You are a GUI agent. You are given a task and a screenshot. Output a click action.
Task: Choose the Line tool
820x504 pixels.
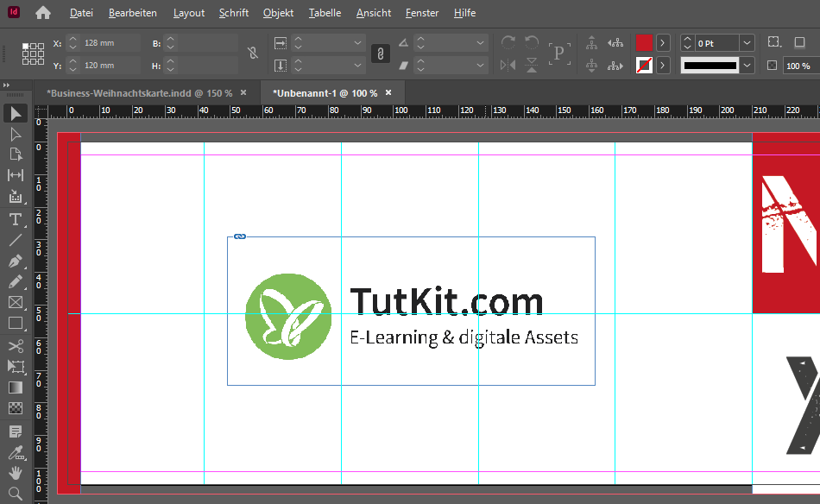click(16, 240)
